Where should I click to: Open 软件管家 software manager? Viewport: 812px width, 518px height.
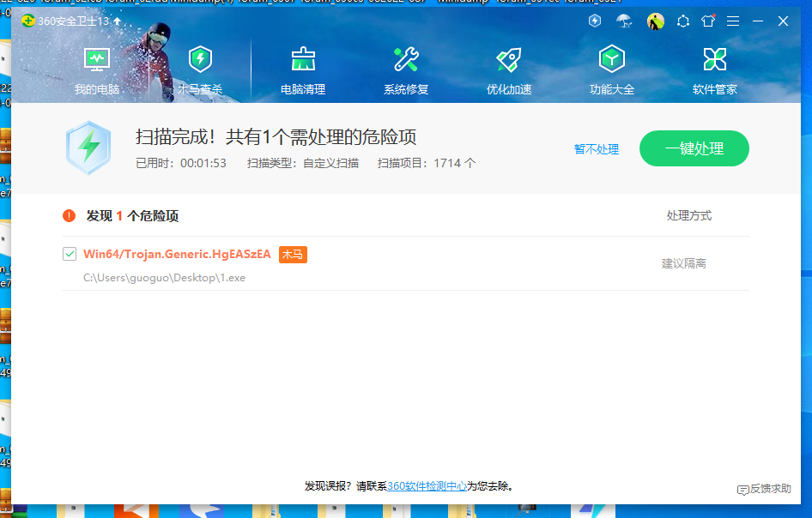pyautogui.click(x=715, y=71)
